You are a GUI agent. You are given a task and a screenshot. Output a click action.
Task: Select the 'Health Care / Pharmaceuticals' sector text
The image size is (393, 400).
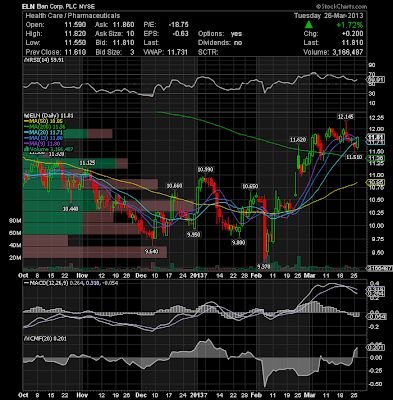tap(73, 16)
